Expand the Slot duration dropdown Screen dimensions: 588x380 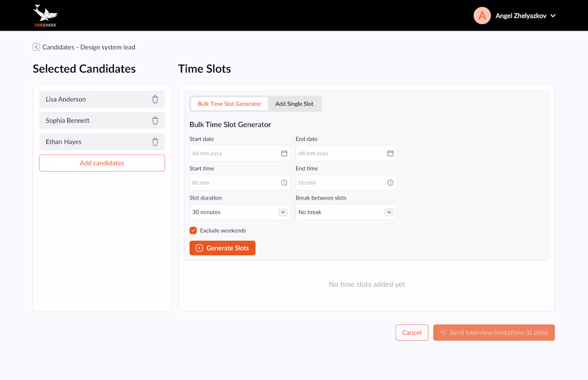pyautogui.click(x=282, y=212)
